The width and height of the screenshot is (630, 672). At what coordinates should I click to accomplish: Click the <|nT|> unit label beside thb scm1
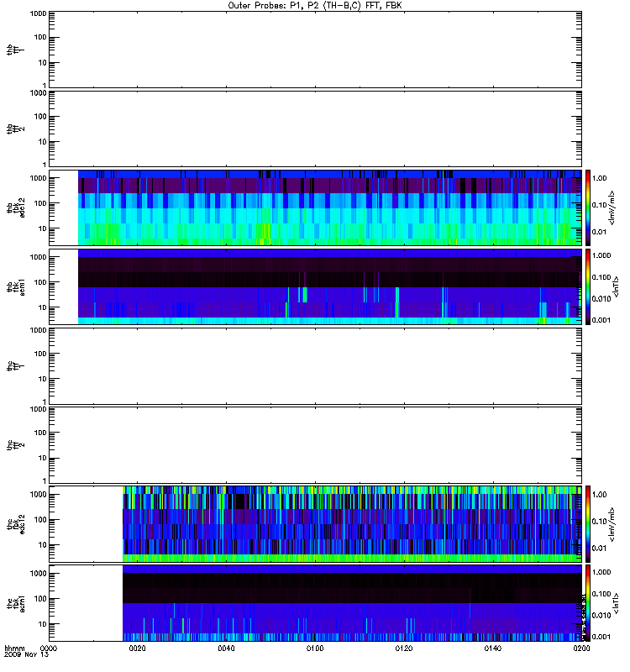(617, 286)
